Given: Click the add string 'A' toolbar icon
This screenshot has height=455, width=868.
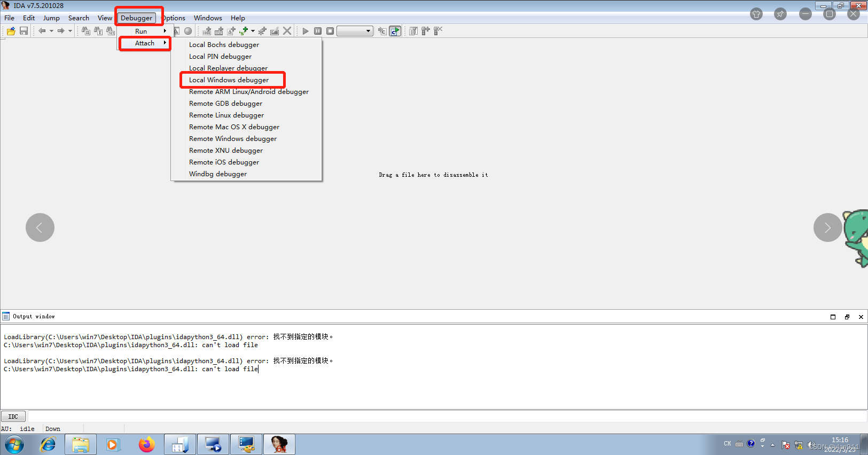Looking at the screenshot, I should [231, 31].
